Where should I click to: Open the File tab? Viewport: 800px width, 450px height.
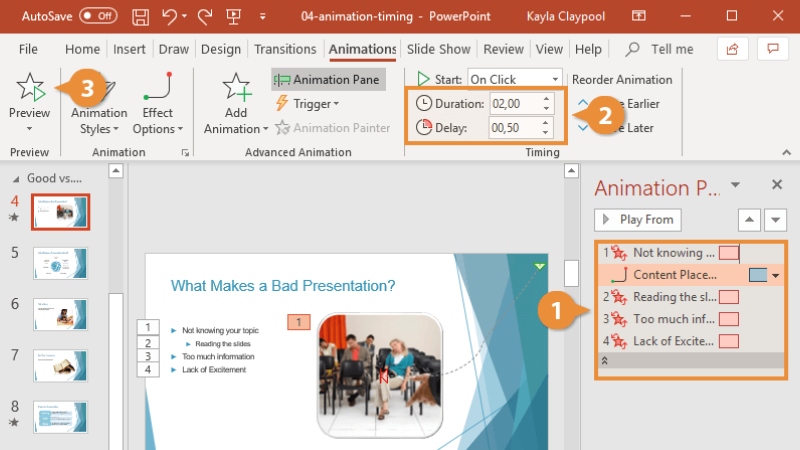pyautogui.click(x=28, y=49)
